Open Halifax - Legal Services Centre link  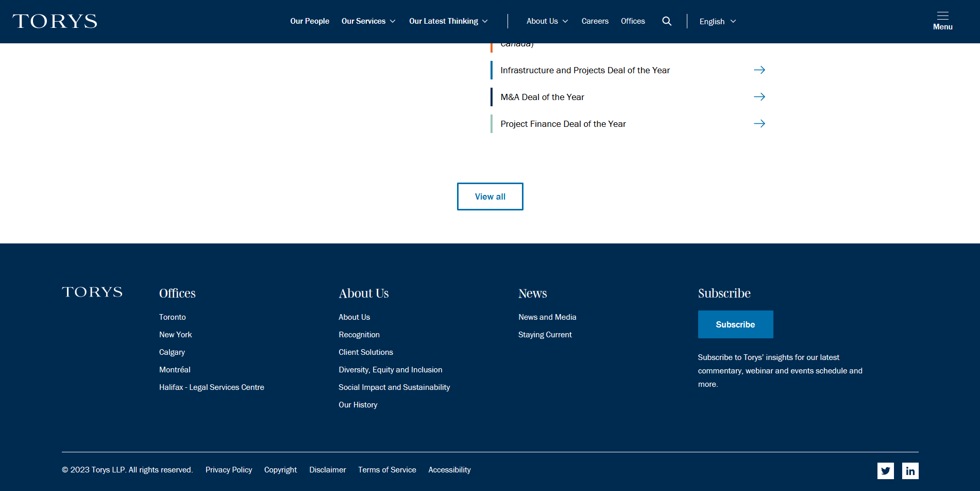(212, 387)
